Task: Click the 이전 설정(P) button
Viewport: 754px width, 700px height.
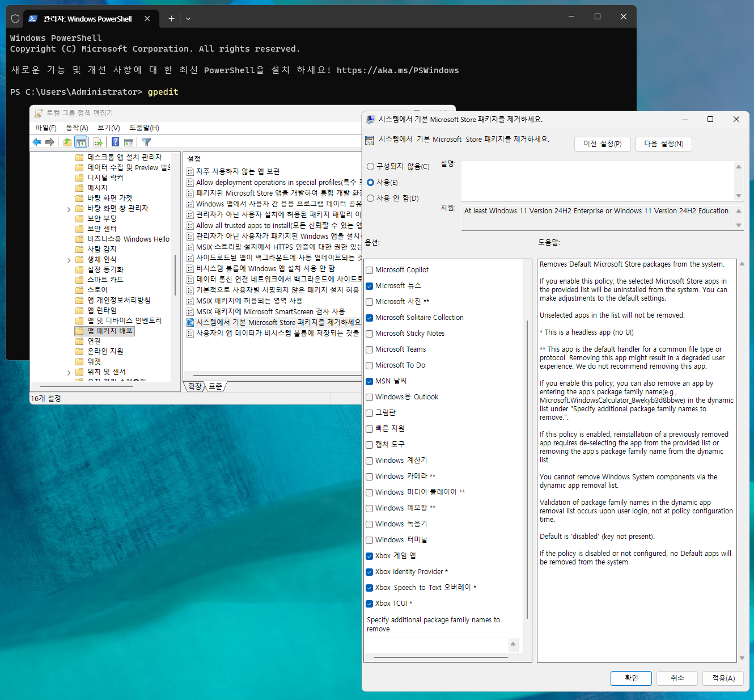Action: coord(603,144)
